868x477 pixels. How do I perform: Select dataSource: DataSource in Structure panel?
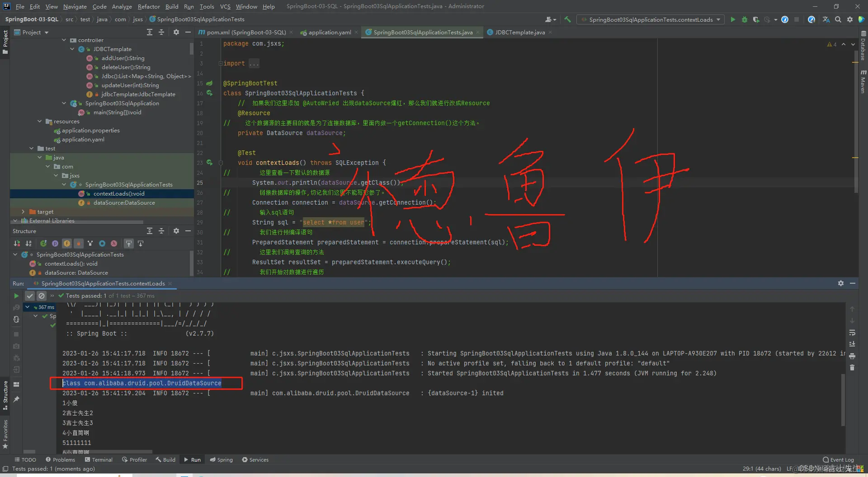[76, 272]
